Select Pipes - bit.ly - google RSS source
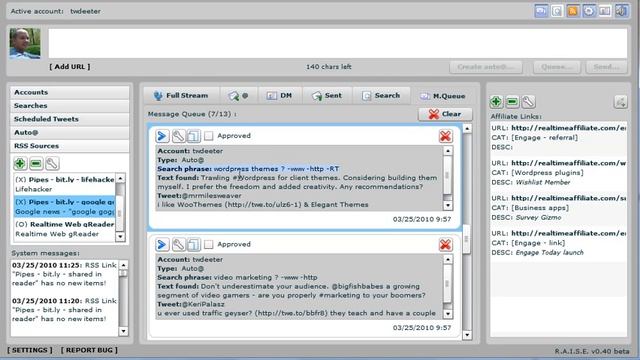Image resolution: width=640 pixels, height=360 pixels. click(x=64, y=207)
